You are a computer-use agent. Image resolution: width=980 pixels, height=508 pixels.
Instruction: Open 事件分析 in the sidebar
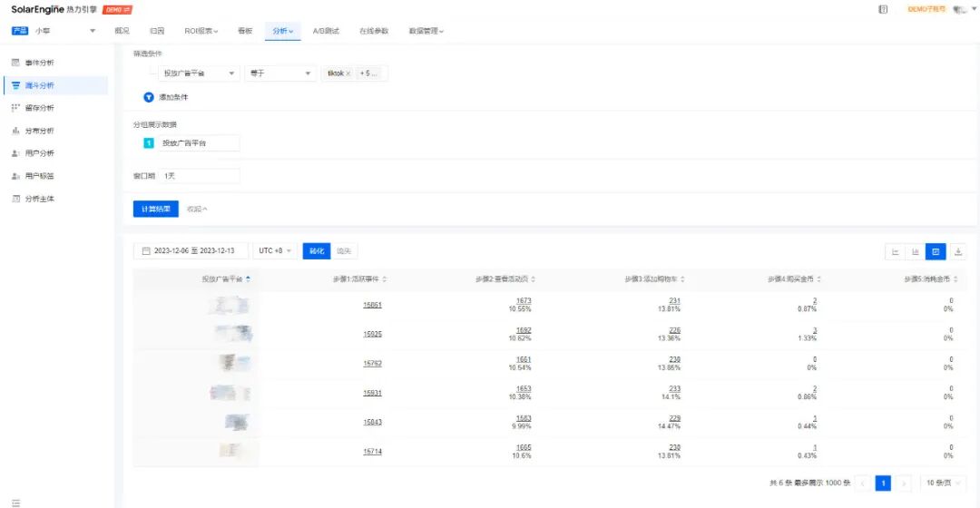(39, 63)
